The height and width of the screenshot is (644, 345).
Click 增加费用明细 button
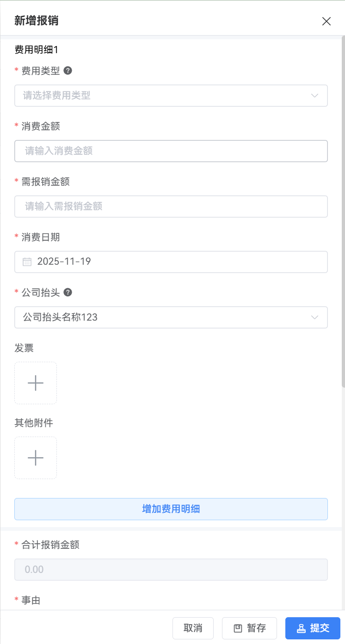[171, 509]
